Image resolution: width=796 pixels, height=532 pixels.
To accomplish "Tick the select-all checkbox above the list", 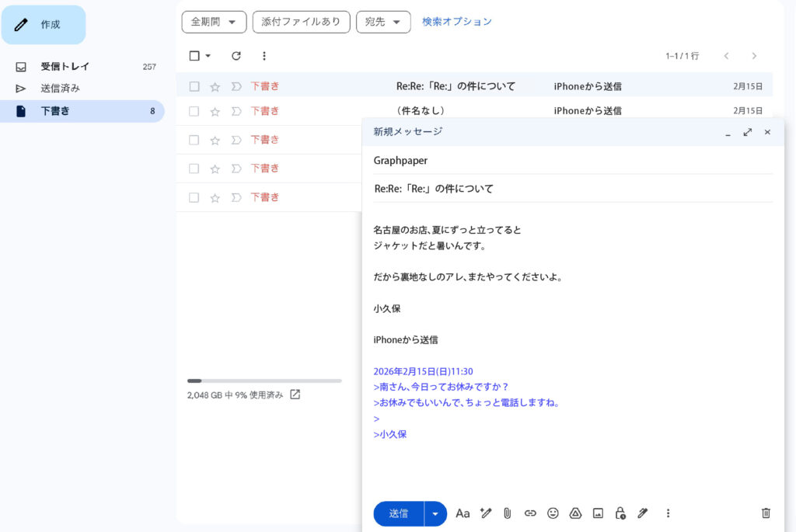I will (x=194, y=56).
